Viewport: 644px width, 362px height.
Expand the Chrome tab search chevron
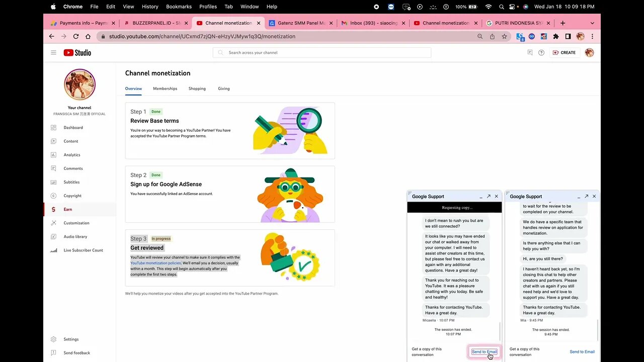592,23
